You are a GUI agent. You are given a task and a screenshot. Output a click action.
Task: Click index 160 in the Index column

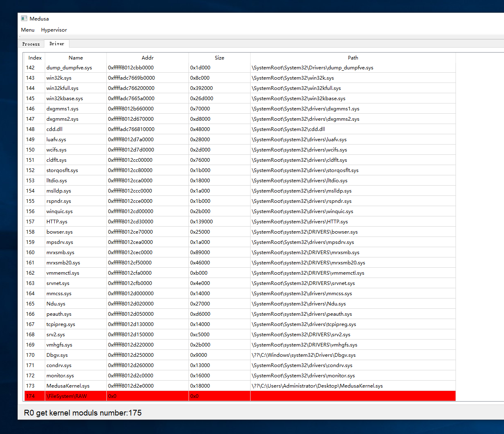(x=35, y=253)
